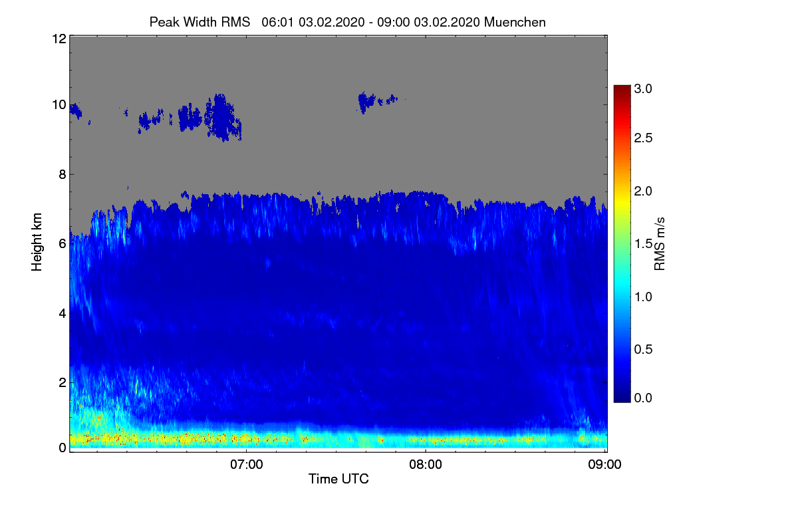Click the '08:00' time tick label
This screenshot has width=798, height=532.
click(426, 465)
